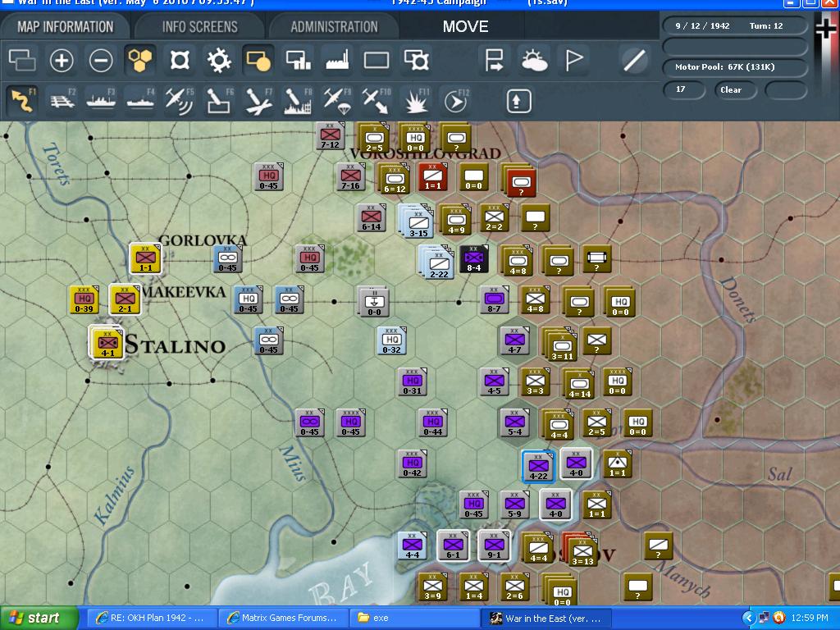Zoom out with the minus icon
840x630 pixels.
point(101,60)
